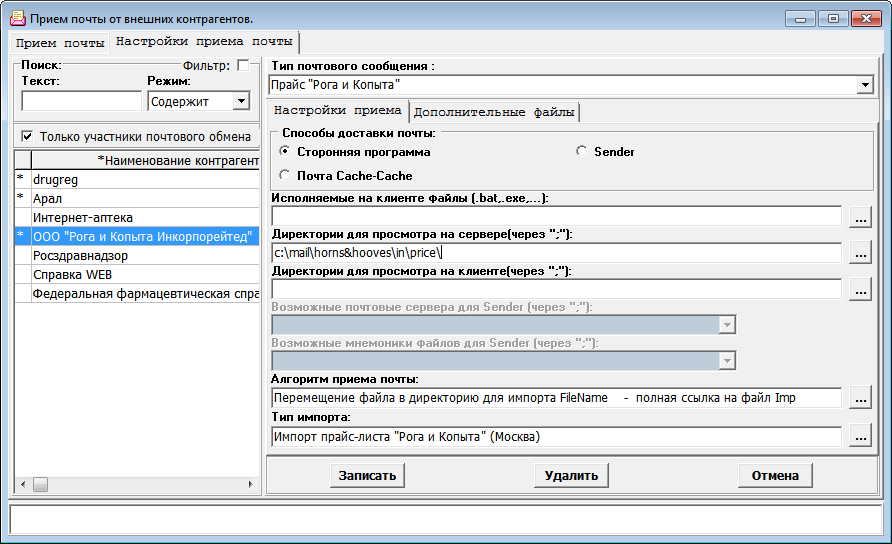Click browse button for executable client files
This screenshot has height=544, width=892.
[860, 216]
